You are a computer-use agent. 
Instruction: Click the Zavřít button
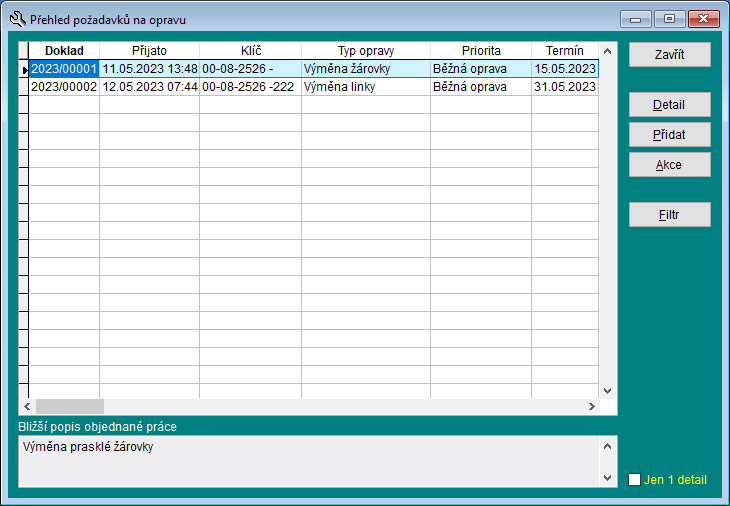click(669, 54)
